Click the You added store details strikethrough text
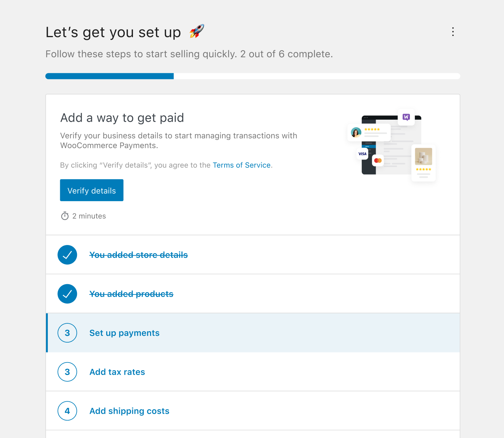 [x=138, y=255]
